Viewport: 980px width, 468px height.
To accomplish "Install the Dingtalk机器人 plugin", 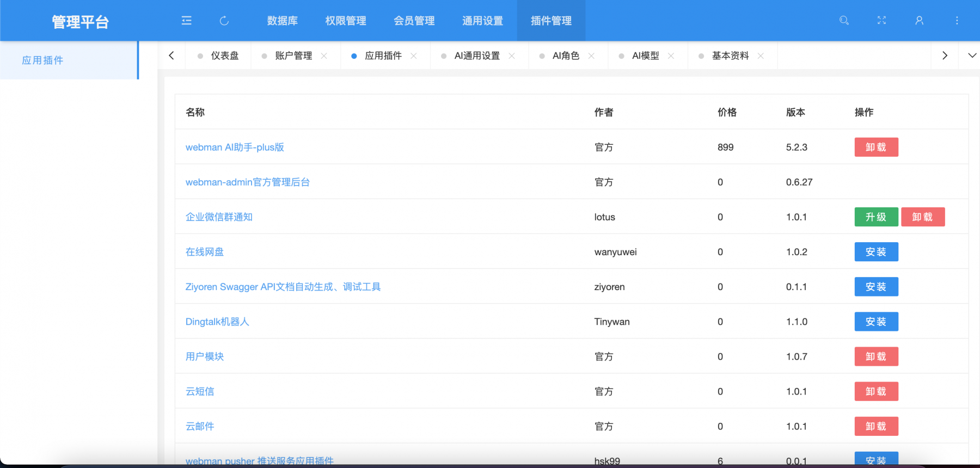I will [x=876, y=321].
